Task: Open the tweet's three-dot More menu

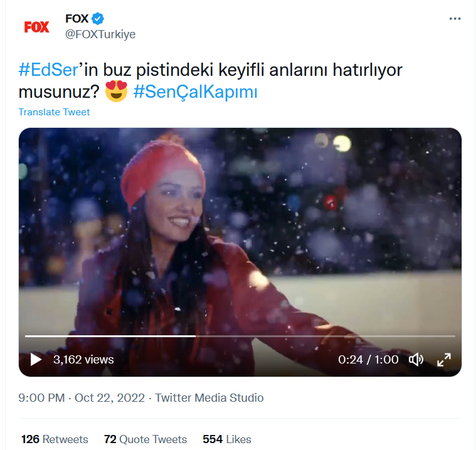Action: point(455,19)
